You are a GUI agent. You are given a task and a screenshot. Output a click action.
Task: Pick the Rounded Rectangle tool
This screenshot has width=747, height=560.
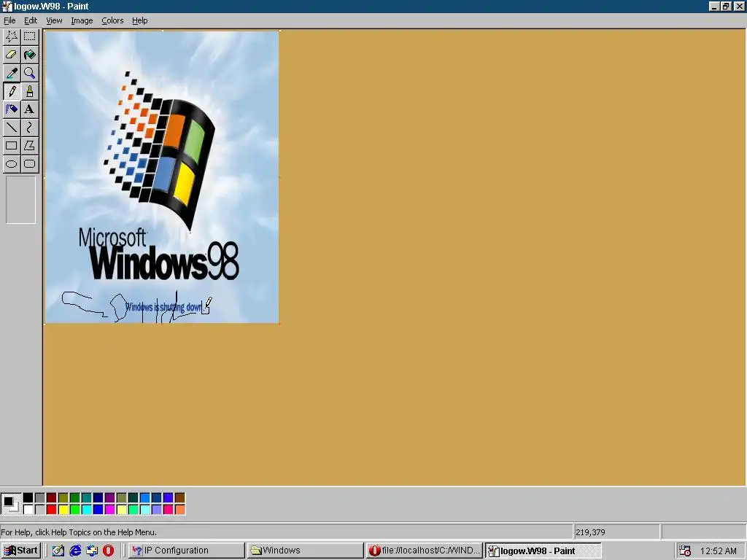29,164
